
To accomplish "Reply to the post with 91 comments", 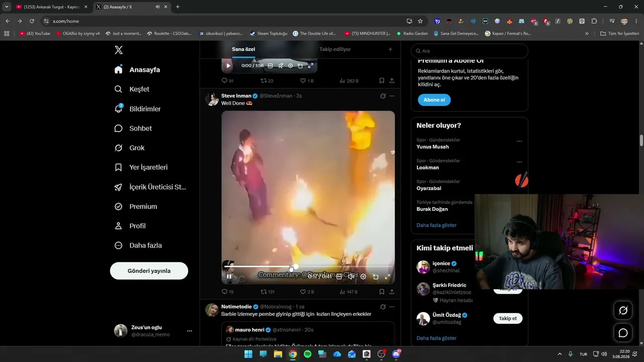I will pyautogui.click(x=227, y=80).
